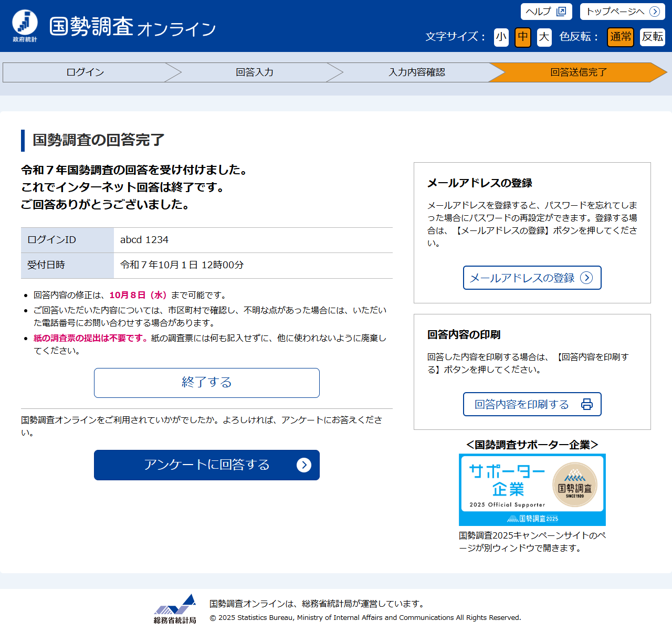Image resolution: width=672 pixels, height=632 pixels.
Task: Click the round 国勢調査 SINCE1920 emblem
Action: pos(575,484)
